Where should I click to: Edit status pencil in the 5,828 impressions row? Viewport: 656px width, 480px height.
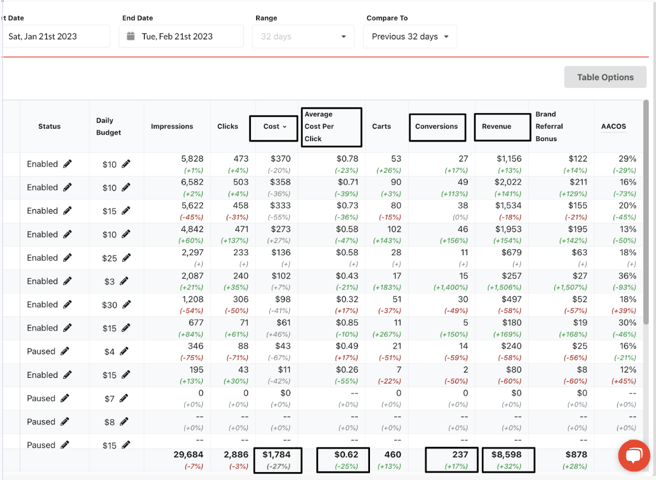(67, 164)
